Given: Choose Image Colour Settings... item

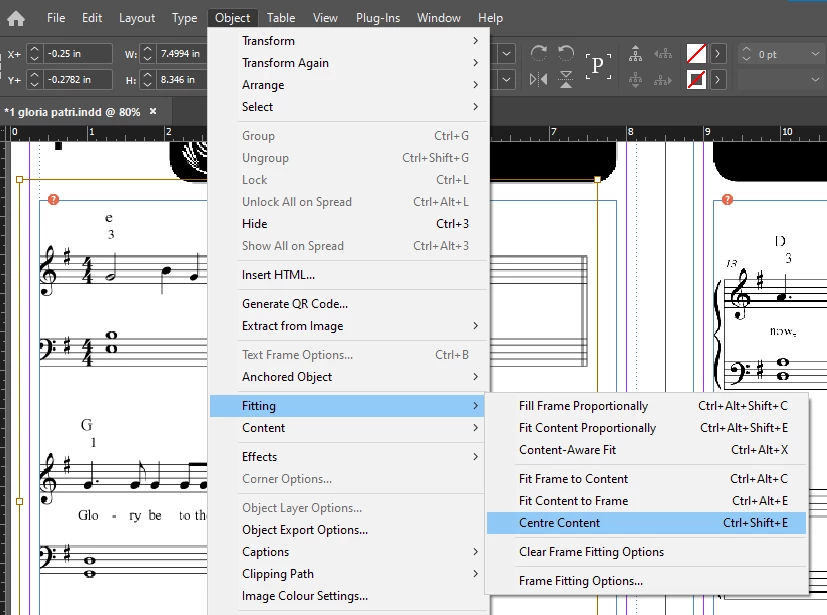Looking at the screenshot, I should point(348,596).
